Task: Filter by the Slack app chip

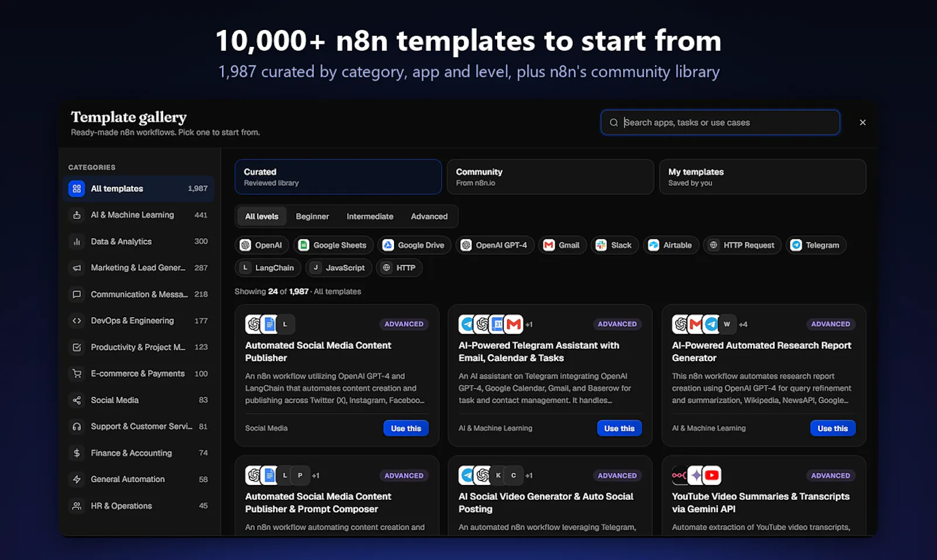Action: pyautogui.click(x=614, y=245)
